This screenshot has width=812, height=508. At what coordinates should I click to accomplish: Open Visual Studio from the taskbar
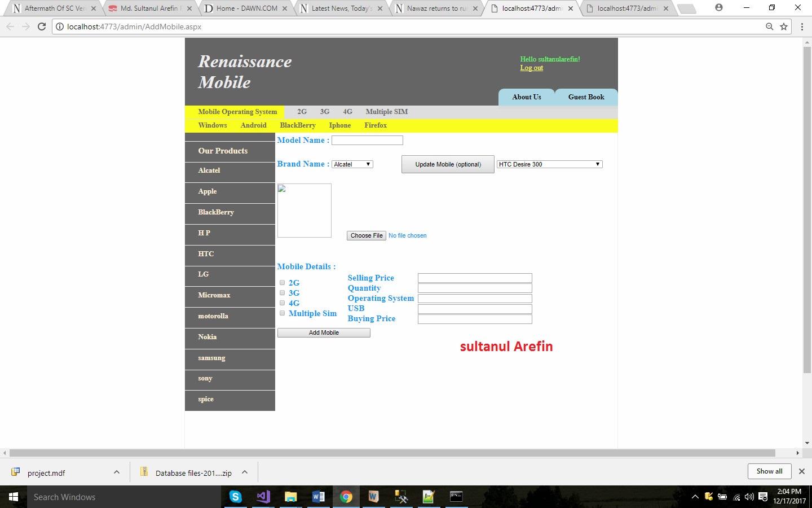pyautogui.click(x=263, y=497)
